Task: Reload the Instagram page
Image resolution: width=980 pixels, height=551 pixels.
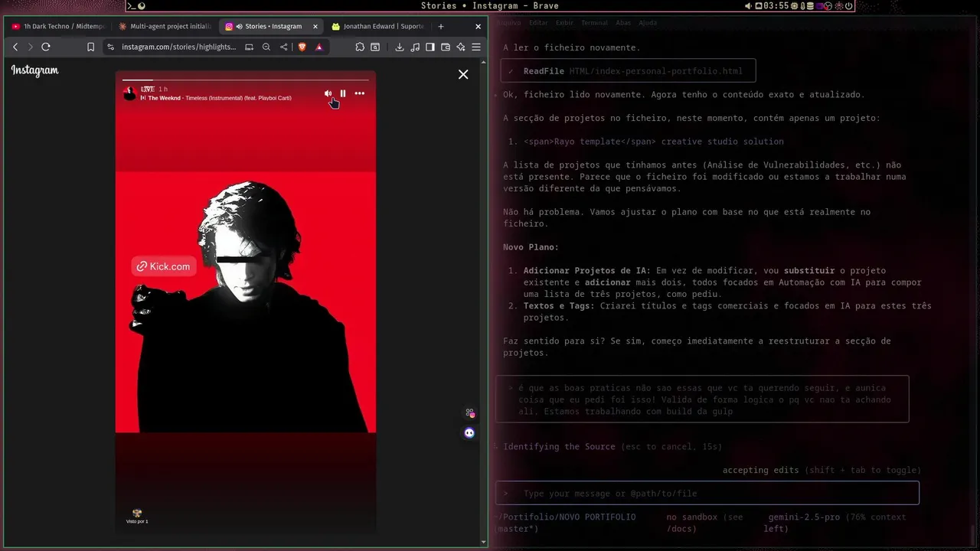Action: coord(46,47)
